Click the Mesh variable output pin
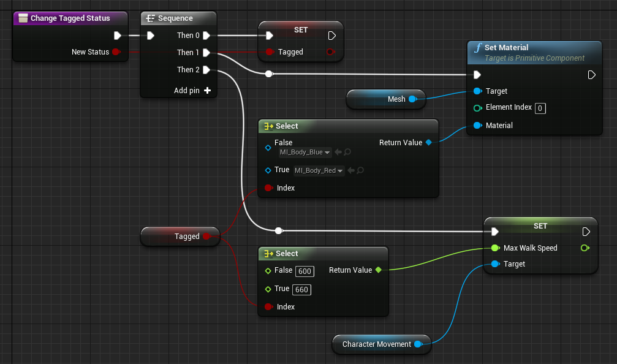Image resolution: width=617 pixels, height=364 pixels. click(x=412, y=99)
